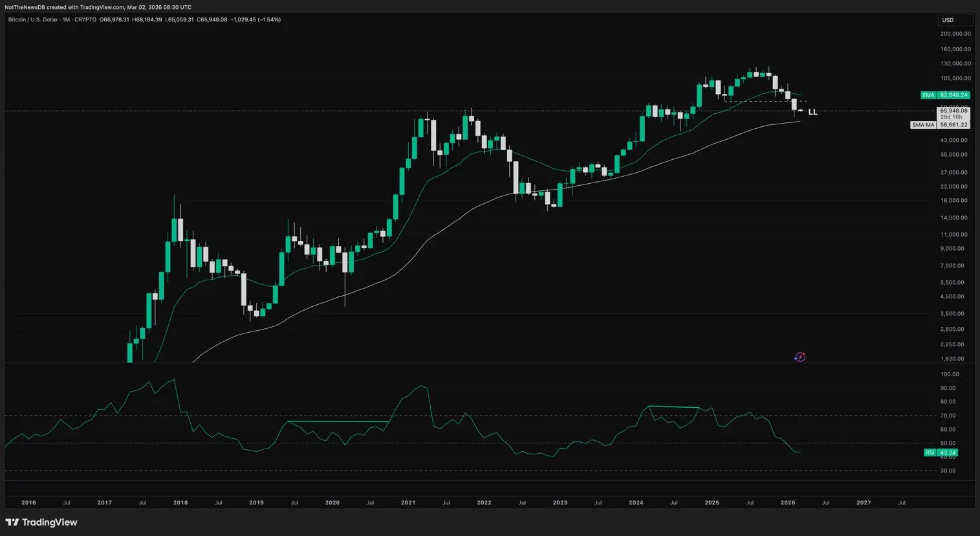Click the LL annotation on the chart
This screenshot has width=980, height=536.
click(x=813, y=112)
